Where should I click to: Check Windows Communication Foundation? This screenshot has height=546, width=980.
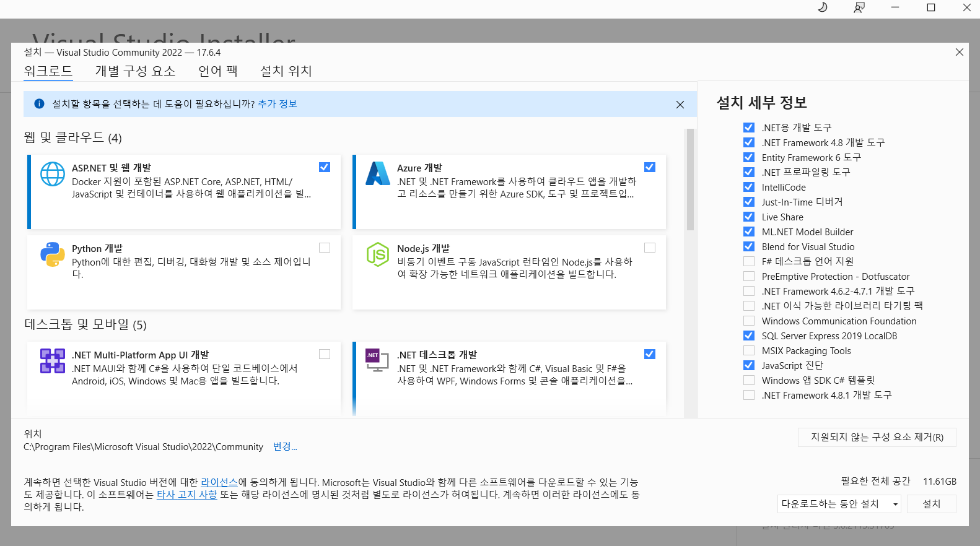point(749,321)
